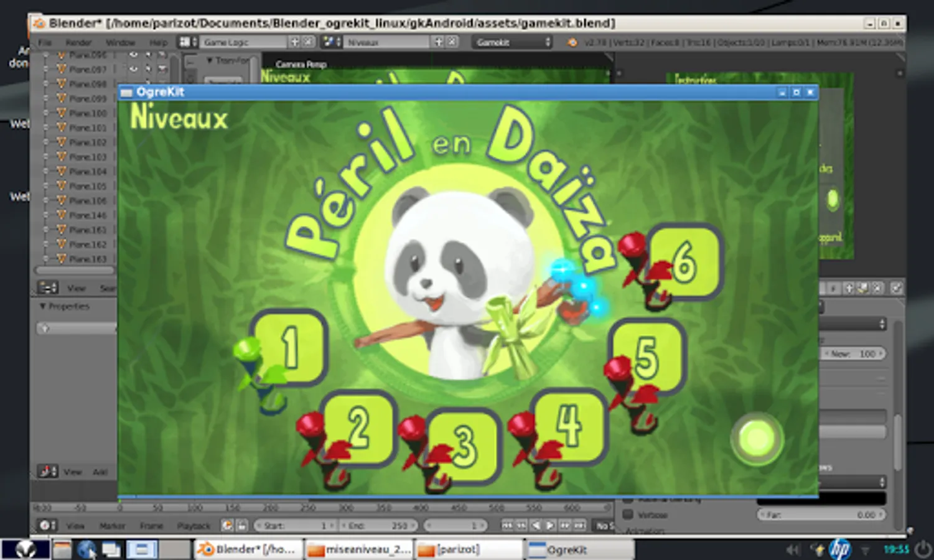Open the Gamekit render engine dropdown
The height and width of the screenshot is (560, 934).
pos(513,42)
